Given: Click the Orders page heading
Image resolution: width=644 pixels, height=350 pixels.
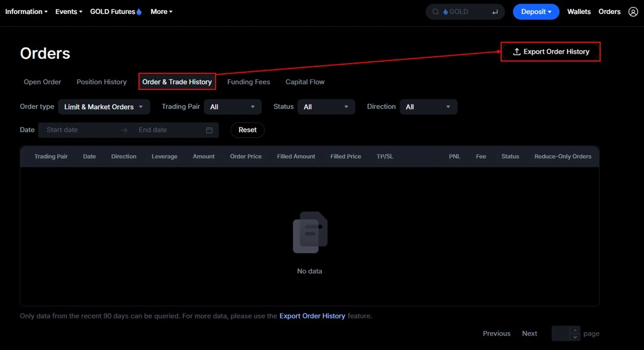Looking at the screenshot, I should coord(45,54).
